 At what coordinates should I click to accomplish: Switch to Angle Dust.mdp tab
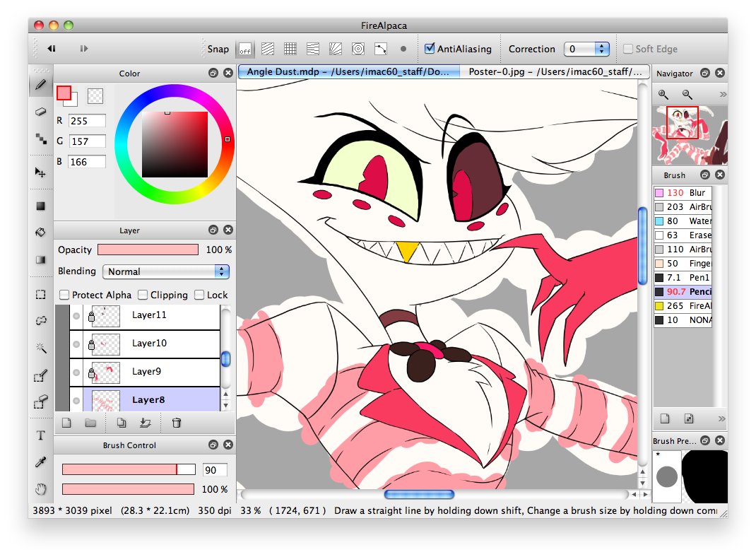[x=347, y=71]
